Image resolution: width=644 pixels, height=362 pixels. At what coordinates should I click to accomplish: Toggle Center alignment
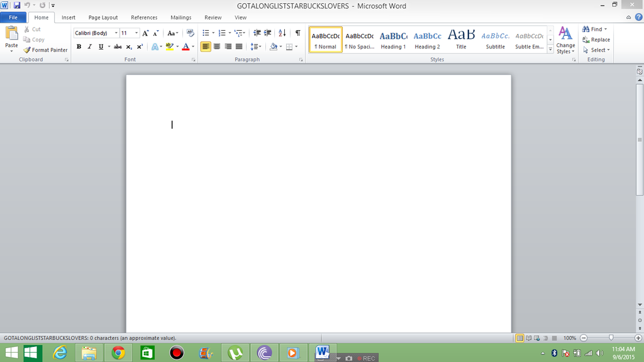click(x=217, y=47)
